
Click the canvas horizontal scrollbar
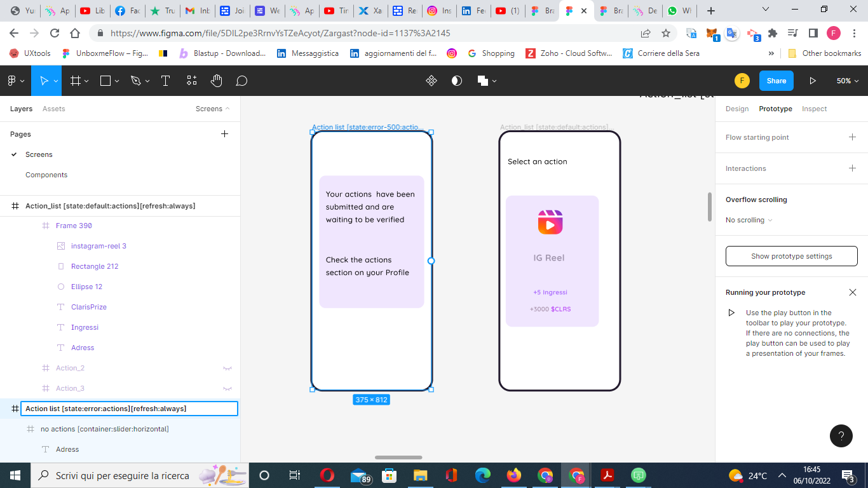click(398, 457)
